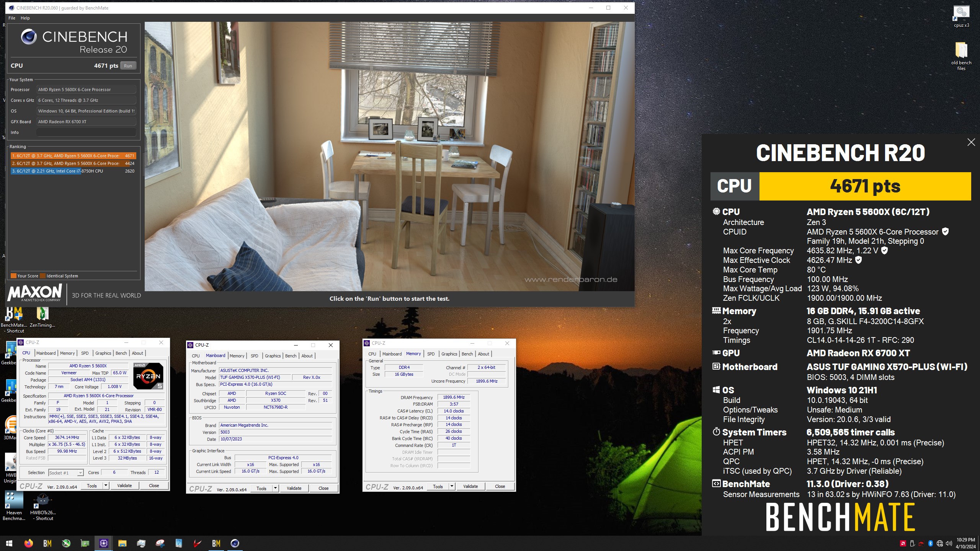
Task: Click the verified shield icon next to CPUID
Action: tap(945, 231)
